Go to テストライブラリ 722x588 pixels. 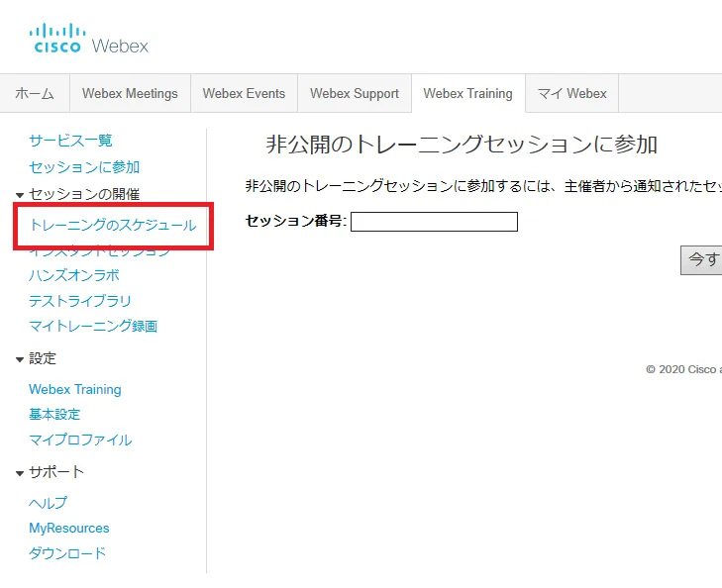click(80, 301)
